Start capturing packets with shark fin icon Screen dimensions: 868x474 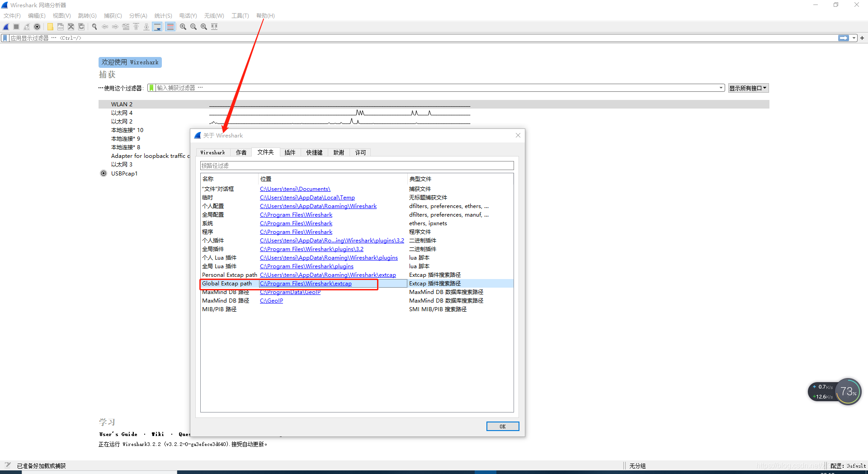pyautogui.click(x=6, y=27)
